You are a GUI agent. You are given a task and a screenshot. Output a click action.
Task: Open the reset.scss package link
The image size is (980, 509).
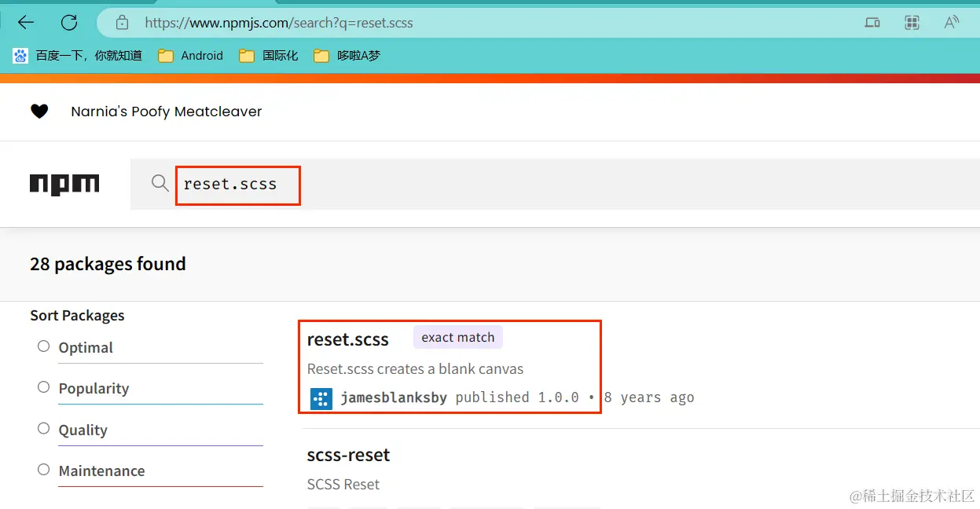[x=348, y=339]
